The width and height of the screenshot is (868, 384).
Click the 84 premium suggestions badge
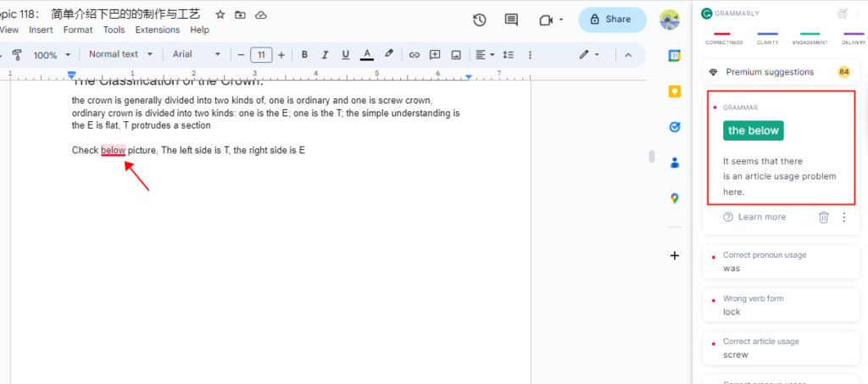843,72
